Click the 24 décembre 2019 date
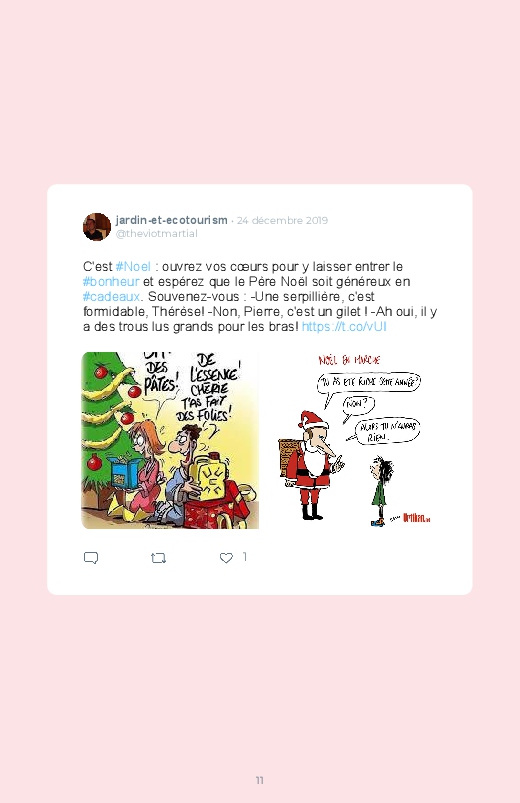 coord(282,220)
